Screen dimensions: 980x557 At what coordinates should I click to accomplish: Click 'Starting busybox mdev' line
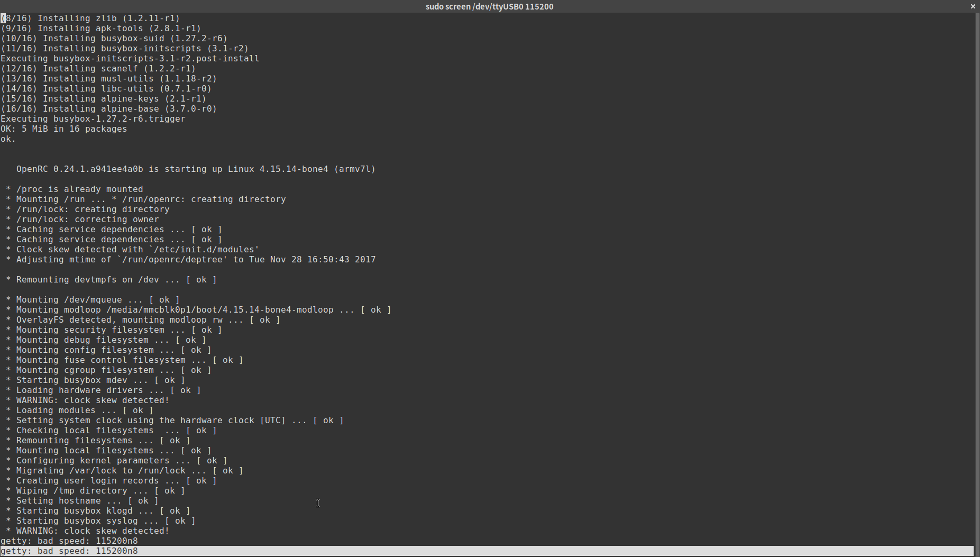(x=96, y=380)
